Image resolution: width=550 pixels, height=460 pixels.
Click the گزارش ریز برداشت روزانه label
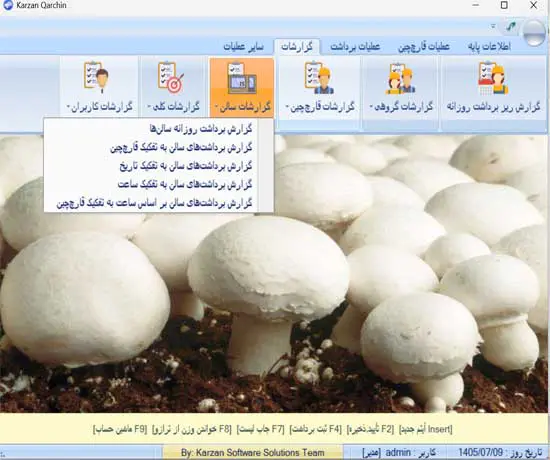493,107
